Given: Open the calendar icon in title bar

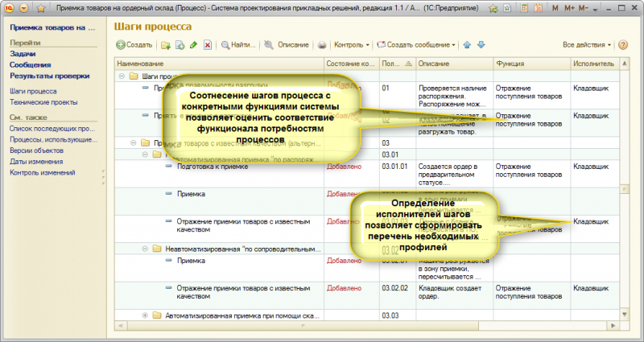Looking at the screenshot, I should [538, 8].
